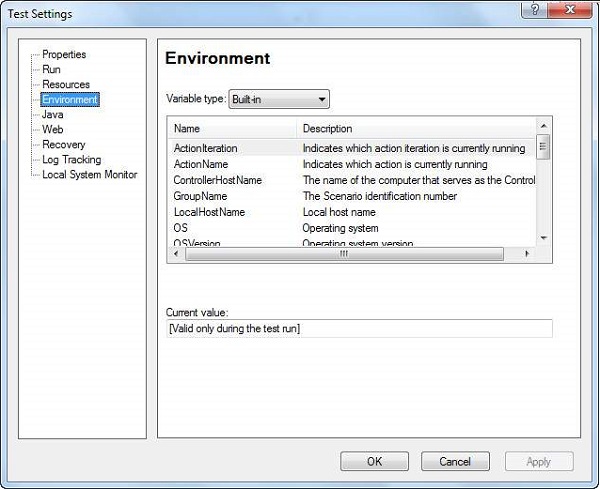Open Log Tracking settings
Image resolution: width=600 pixels, height=489 pixels.
coord(71,159)
